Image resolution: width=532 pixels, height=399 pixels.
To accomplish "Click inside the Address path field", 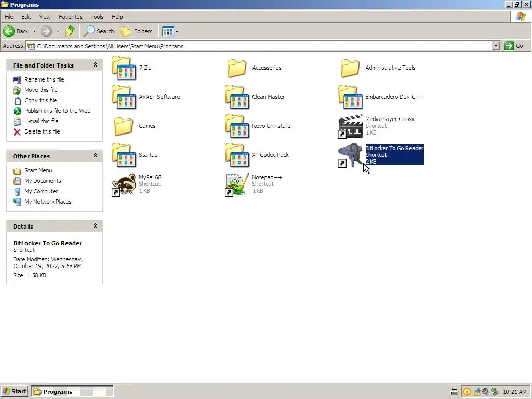I will pos(259,46).
